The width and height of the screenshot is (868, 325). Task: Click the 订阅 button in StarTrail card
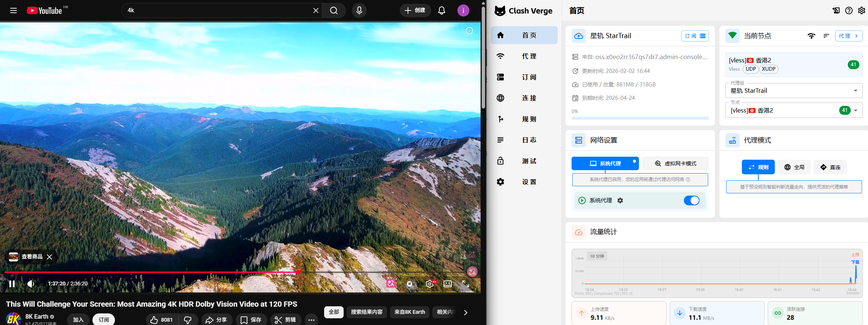pos(695,36)
